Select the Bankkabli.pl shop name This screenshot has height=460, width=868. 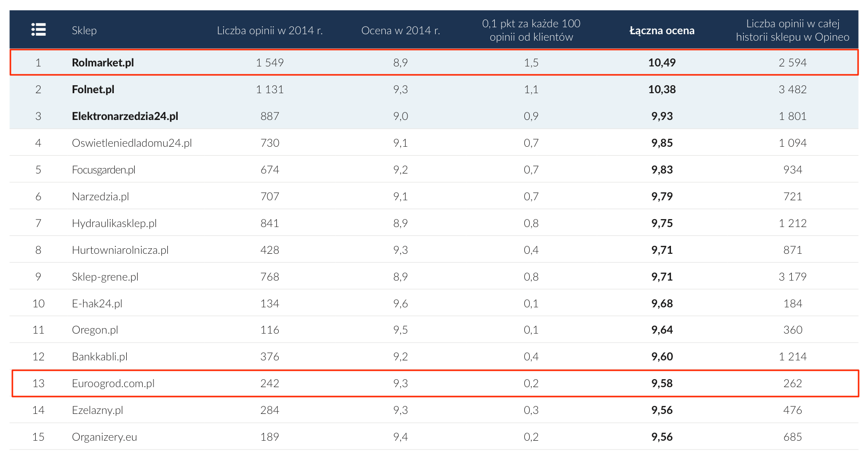tap(100, 356)
